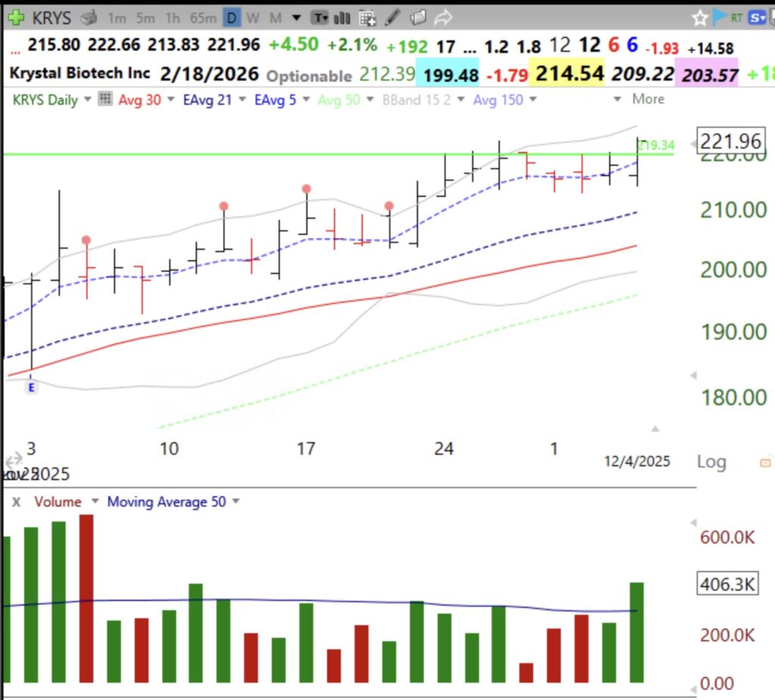This screenshot has width=775, height=700.
Task: Switch to the Weekly timeframe
Action: point(253,17)
